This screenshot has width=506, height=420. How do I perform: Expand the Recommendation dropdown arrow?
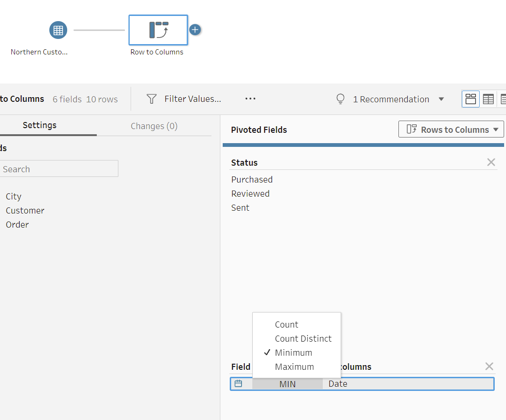click(x=441, y=99)
